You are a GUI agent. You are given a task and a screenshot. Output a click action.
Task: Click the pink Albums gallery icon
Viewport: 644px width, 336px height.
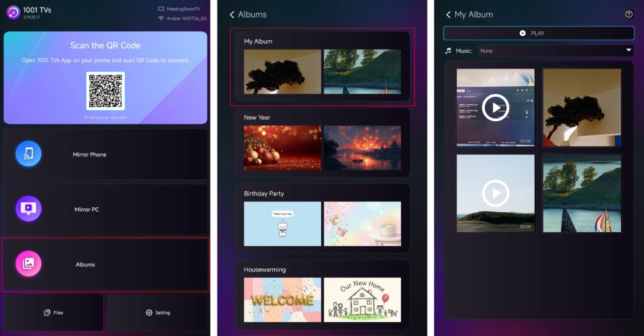(x=28, y=264)
